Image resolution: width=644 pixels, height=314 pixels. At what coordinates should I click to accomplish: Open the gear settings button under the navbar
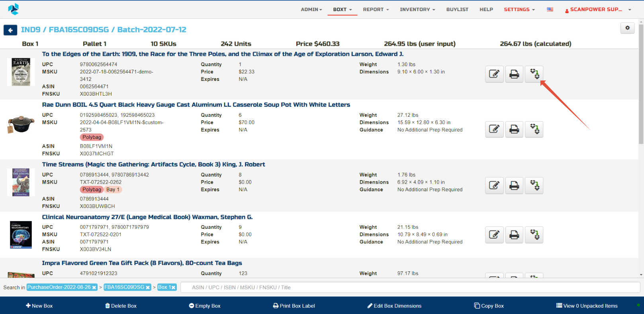click(627, 28)
